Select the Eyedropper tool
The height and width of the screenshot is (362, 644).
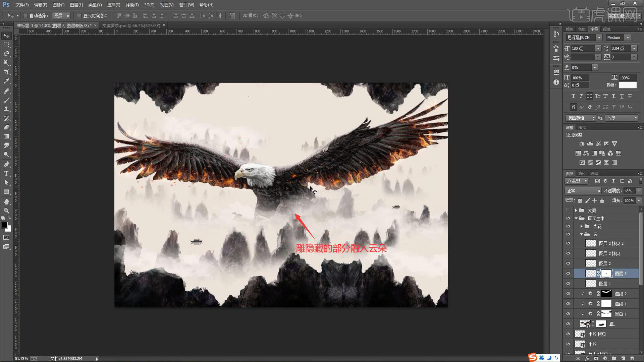point(6,81)
